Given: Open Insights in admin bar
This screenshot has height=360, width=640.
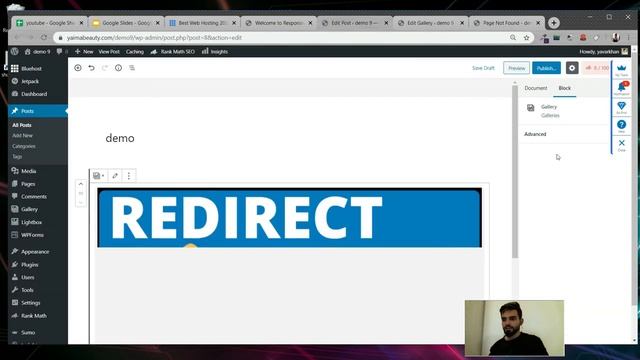Looking at the screenshot, I should coord(215,51).
